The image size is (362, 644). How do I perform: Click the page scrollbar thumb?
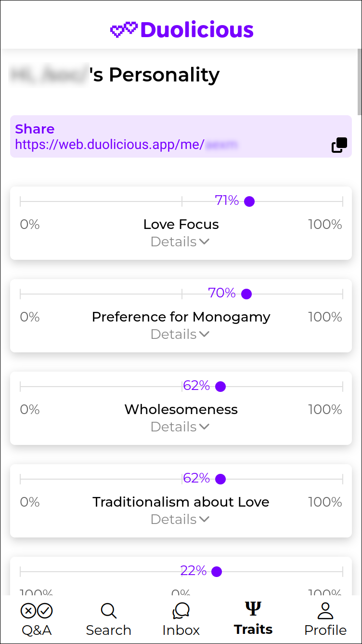point(360,82)
